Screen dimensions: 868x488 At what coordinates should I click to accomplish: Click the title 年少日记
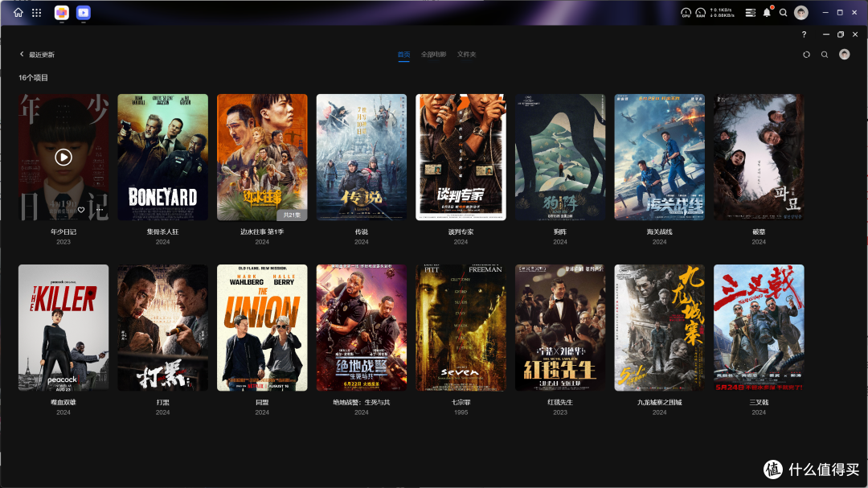coord(63,232)
